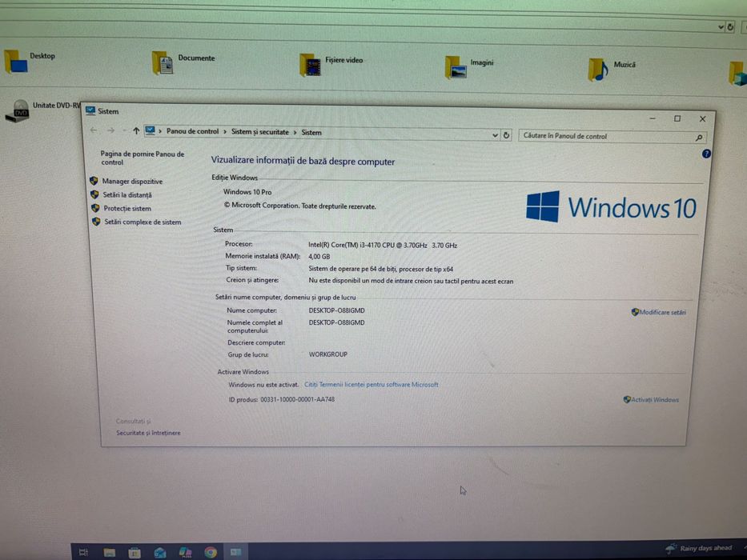Refresh the Sistem window address bar
The width and height of the screenshot is (747, 560).
(506, 135)
